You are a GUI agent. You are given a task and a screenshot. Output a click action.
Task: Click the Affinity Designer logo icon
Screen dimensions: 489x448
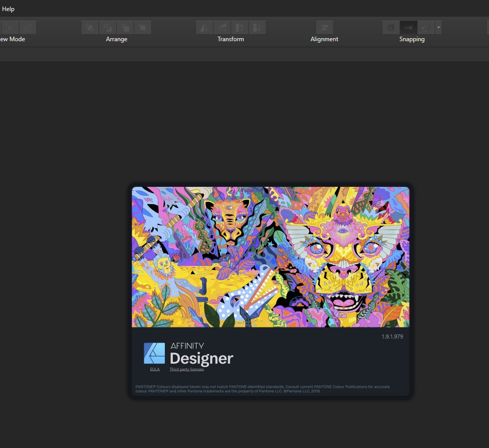pyautogui.click(x=154, y=353)
